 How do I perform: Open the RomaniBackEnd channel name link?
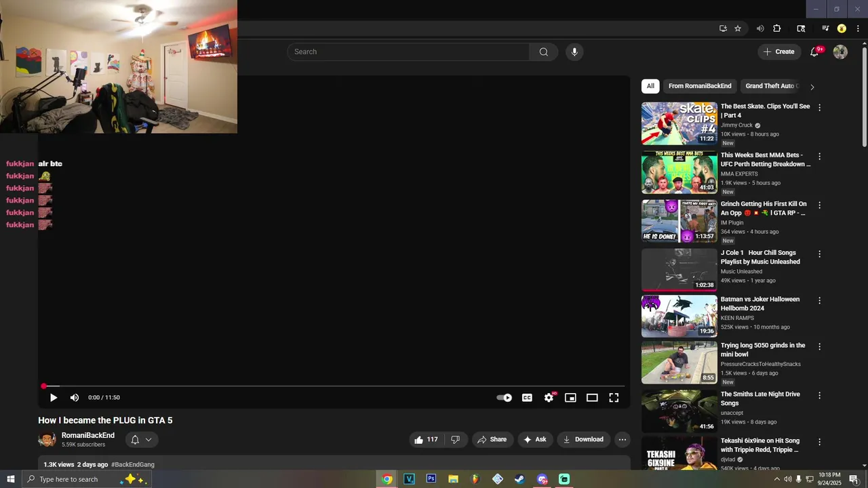tap(88, 436)
